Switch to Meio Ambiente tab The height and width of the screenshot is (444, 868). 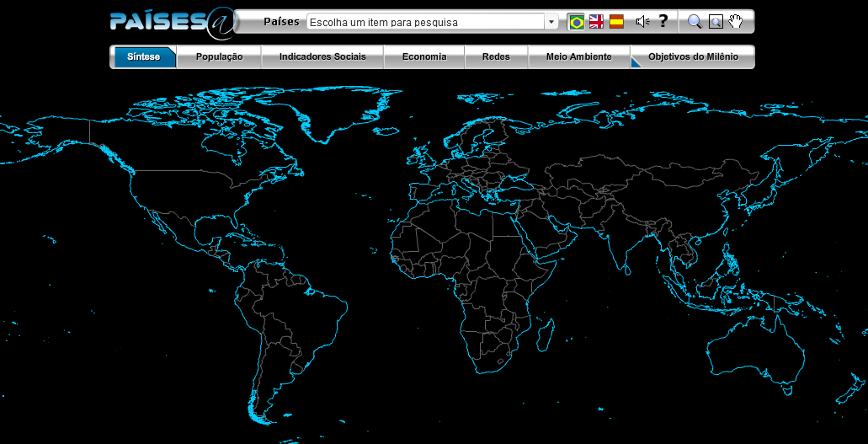(x=578, y=57)
